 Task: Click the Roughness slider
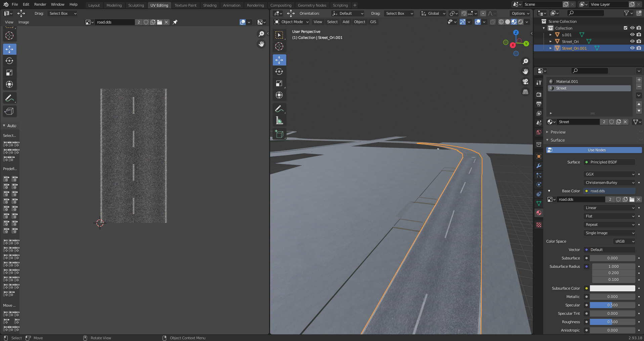612,322
